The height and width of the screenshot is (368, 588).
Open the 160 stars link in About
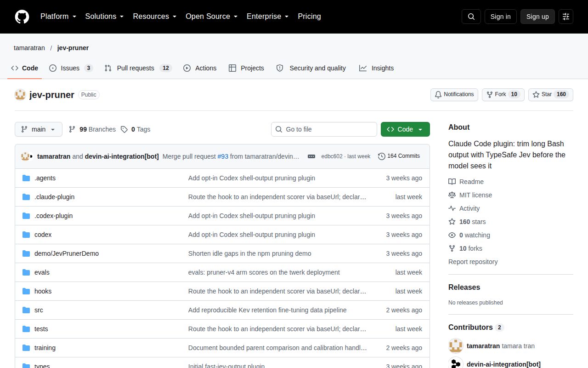(467, 222)
